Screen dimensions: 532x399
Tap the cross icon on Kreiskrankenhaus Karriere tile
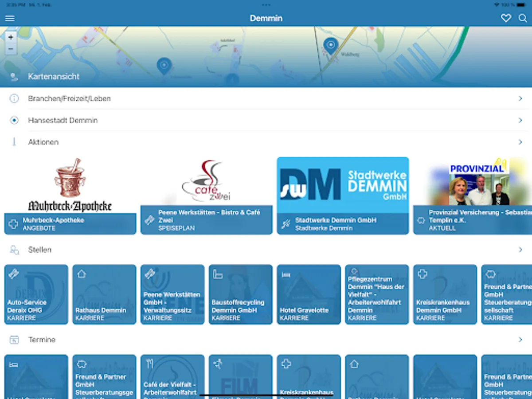pyautogui.click(x=422, y=274)
